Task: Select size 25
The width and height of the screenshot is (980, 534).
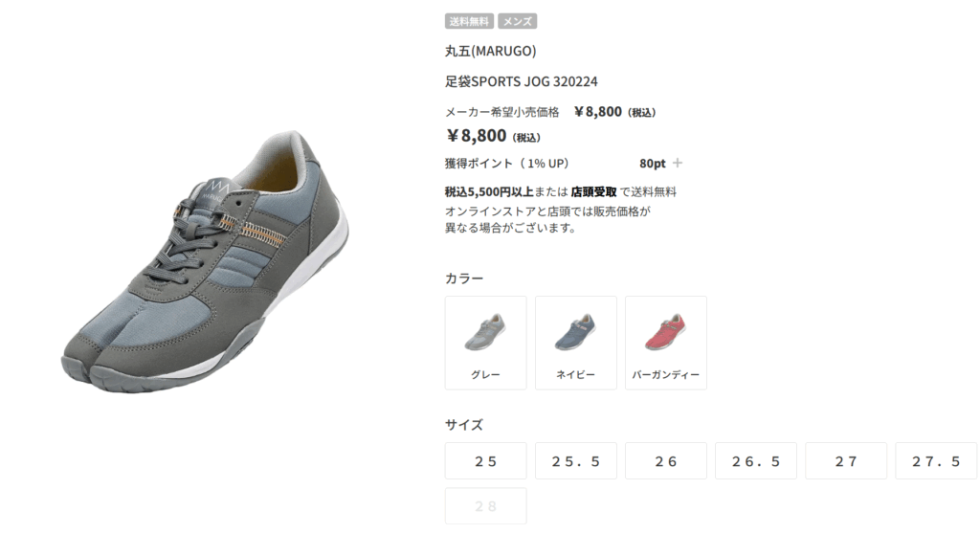Action: [485, 461]
